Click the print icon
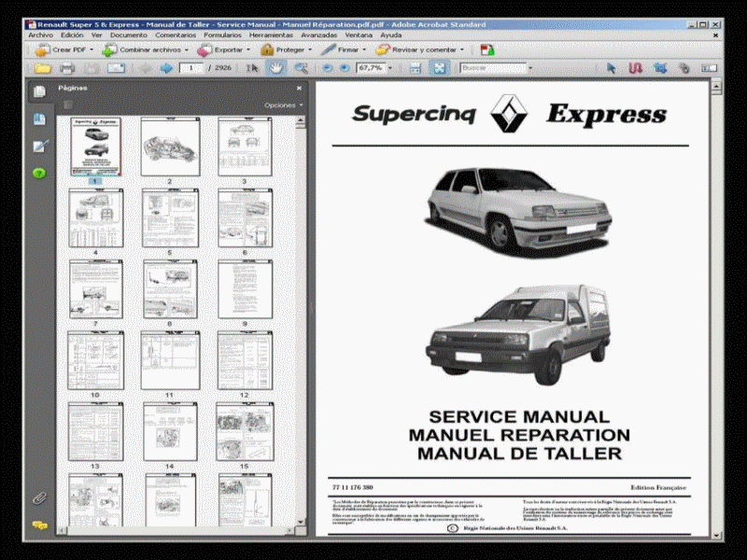This screenshot has height=560, width=747. click(66, 68)
